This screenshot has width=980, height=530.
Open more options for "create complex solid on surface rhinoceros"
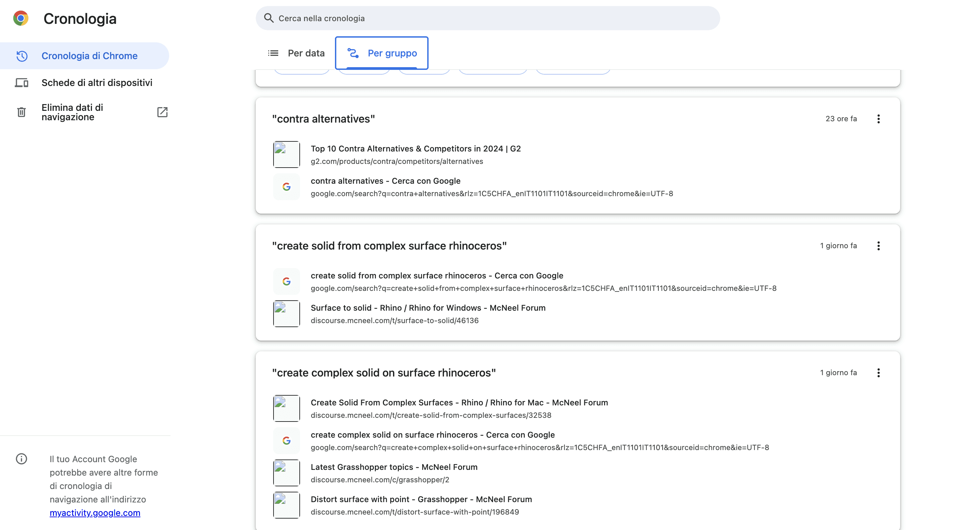click(878, 373)
